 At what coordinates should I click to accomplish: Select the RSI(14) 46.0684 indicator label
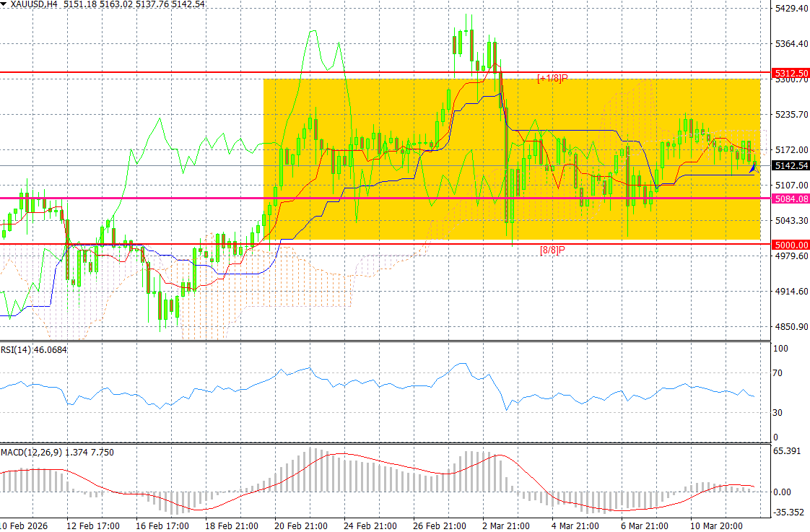tap(34, 350)
